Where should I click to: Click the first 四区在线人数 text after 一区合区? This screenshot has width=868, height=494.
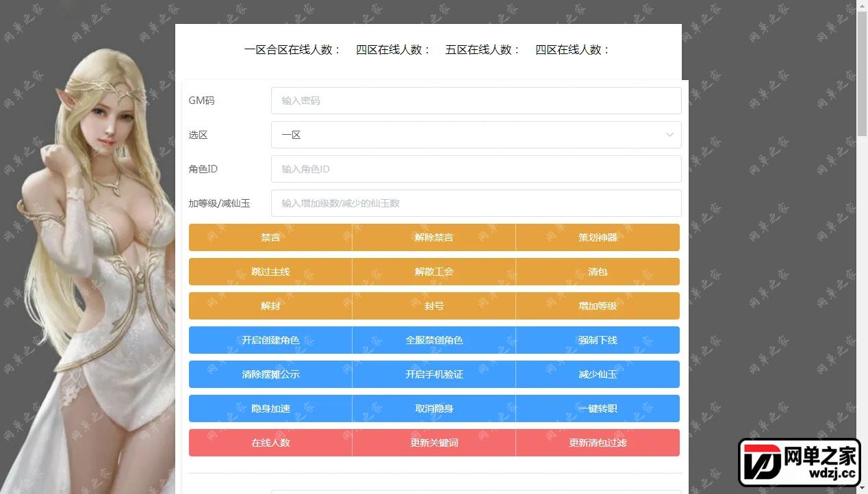coord(394,50)
